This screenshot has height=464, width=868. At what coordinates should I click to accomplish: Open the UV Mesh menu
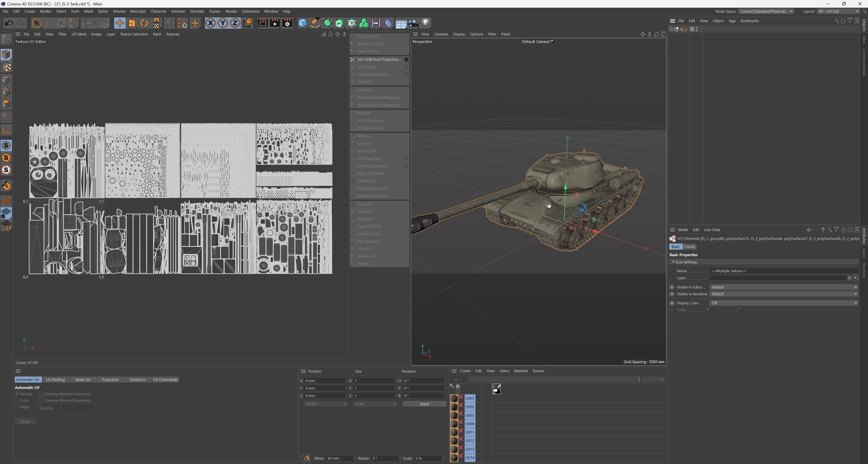click(x=79, y=34)
